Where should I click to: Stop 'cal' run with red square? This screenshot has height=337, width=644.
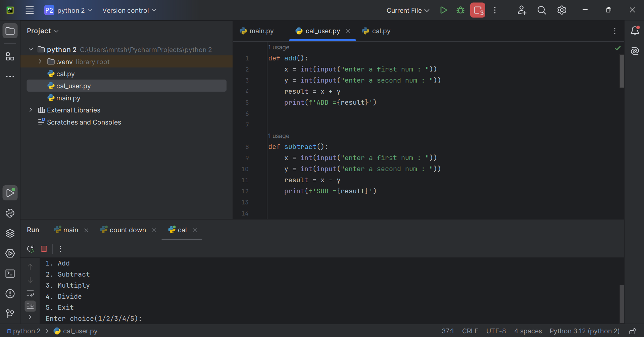point(44,249)
